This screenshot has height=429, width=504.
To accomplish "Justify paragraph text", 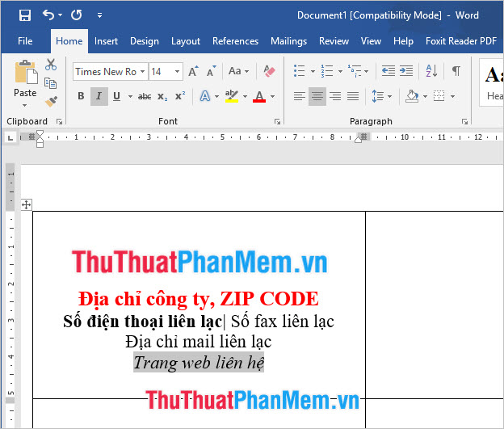I will pyautogui.click(x=353, y=96).
